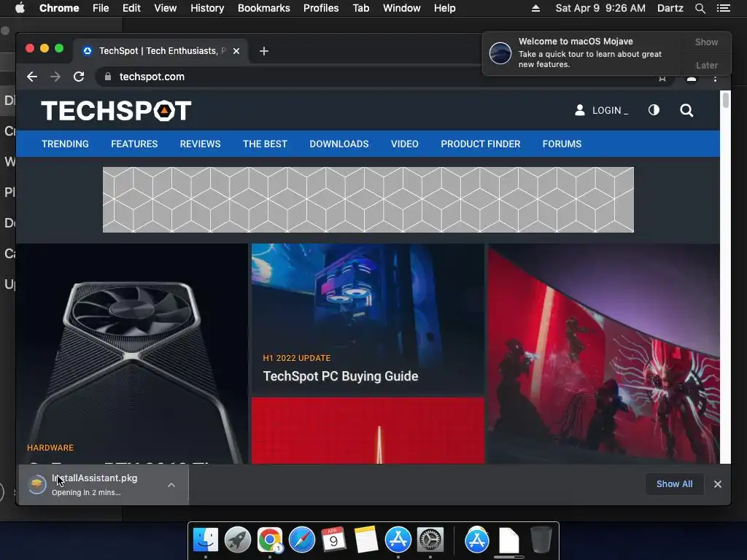
Task: Open Calendar from the Dock
Action: coord(333,540)
